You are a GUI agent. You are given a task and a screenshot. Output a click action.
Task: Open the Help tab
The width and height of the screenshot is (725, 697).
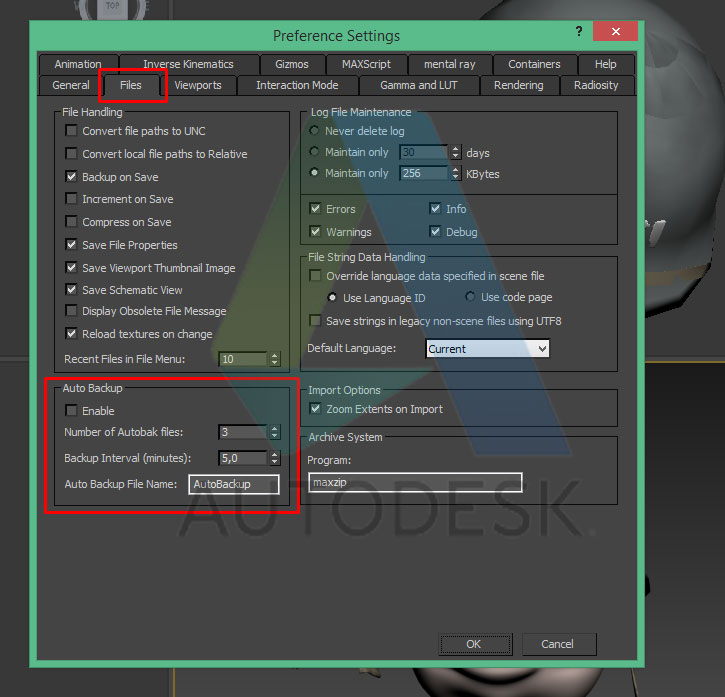pos(605,64)
